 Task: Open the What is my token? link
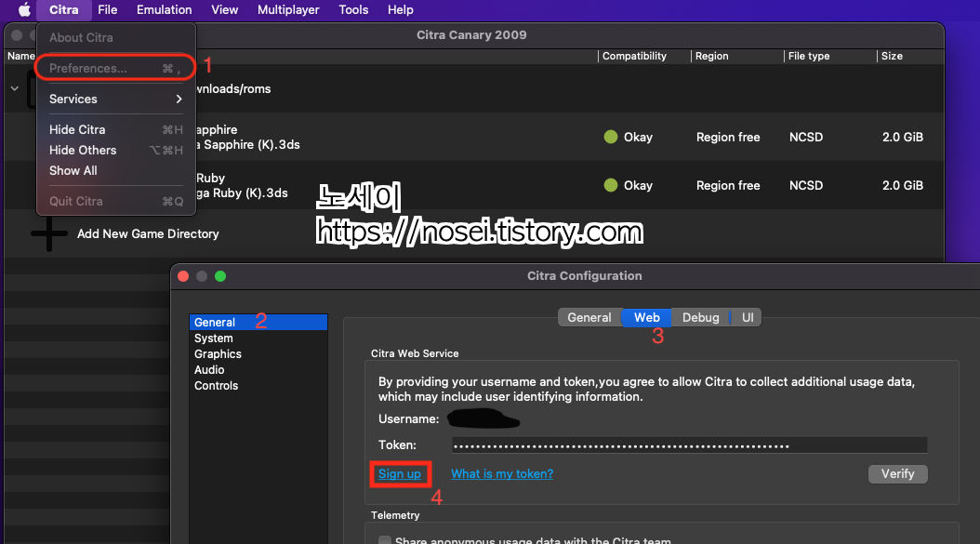502,474
